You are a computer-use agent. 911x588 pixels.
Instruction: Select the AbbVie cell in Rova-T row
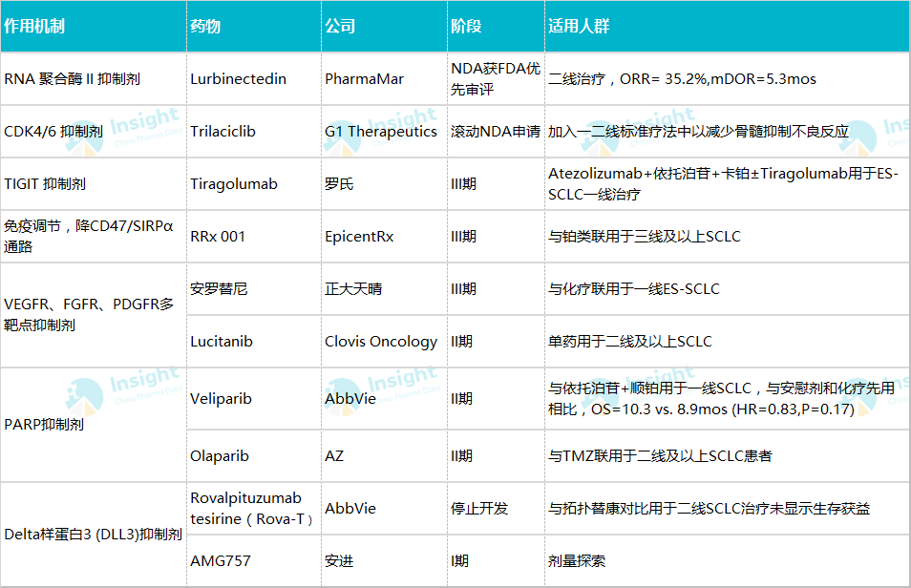384,509
